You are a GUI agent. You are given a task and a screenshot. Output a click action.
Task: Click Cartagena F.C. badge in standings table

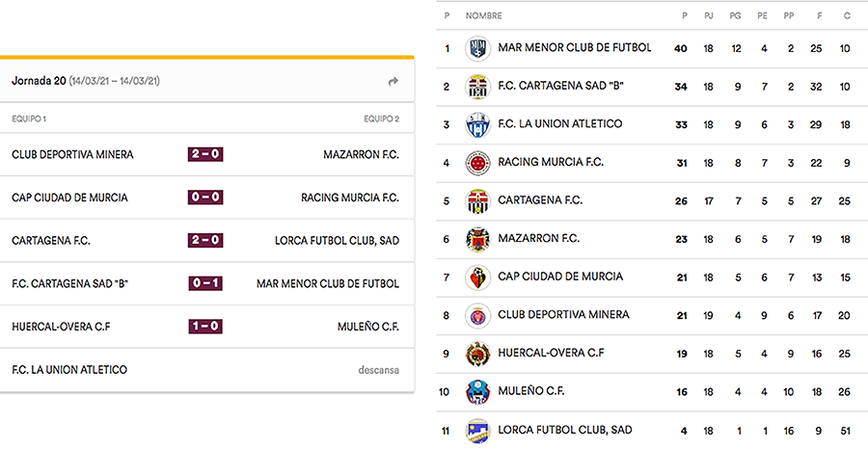(x=477, y=200)
